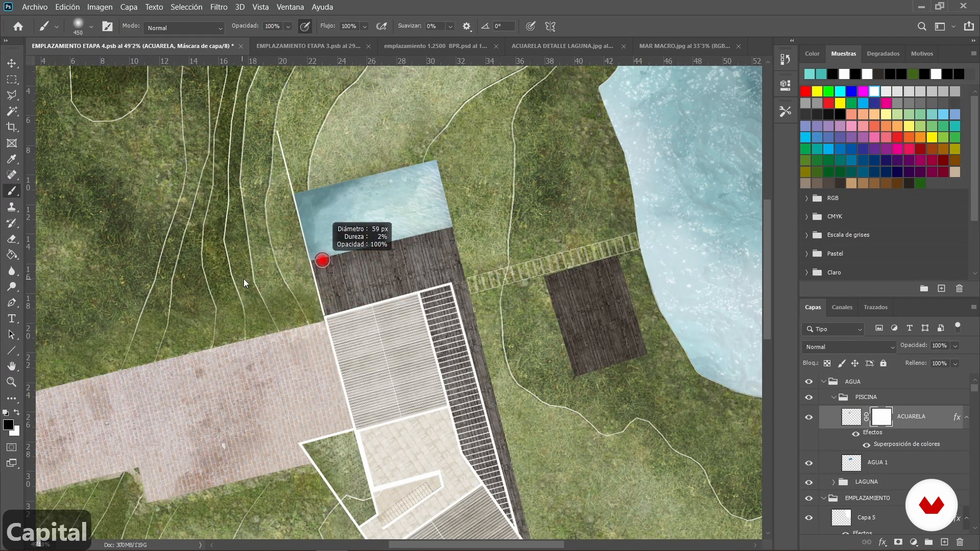Open the Capa menu
This screenshot has width=980, height=551.
pos(129,7)
